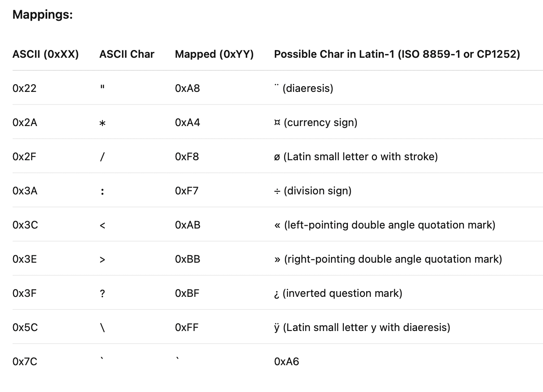Click the question mark ASCII char cell
Viewport: 543px width, 392px height.
coord(102,293)
